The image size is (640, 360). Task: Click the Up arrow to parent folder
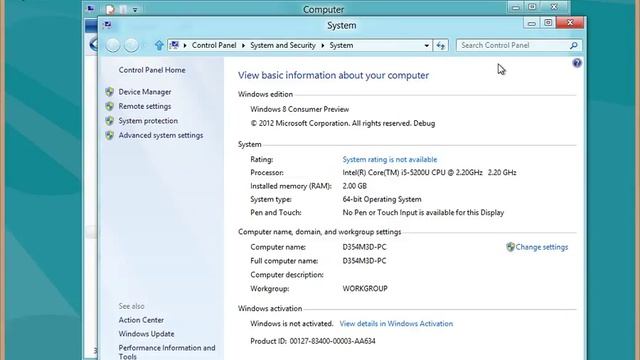(x=159, y=45)
